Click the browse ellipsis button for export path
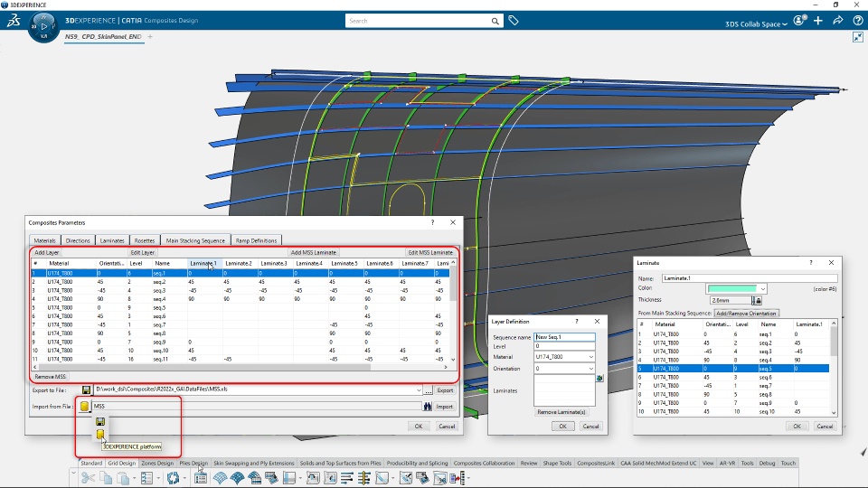This screenshot has height=488, width=868. (x=428, y=390)
